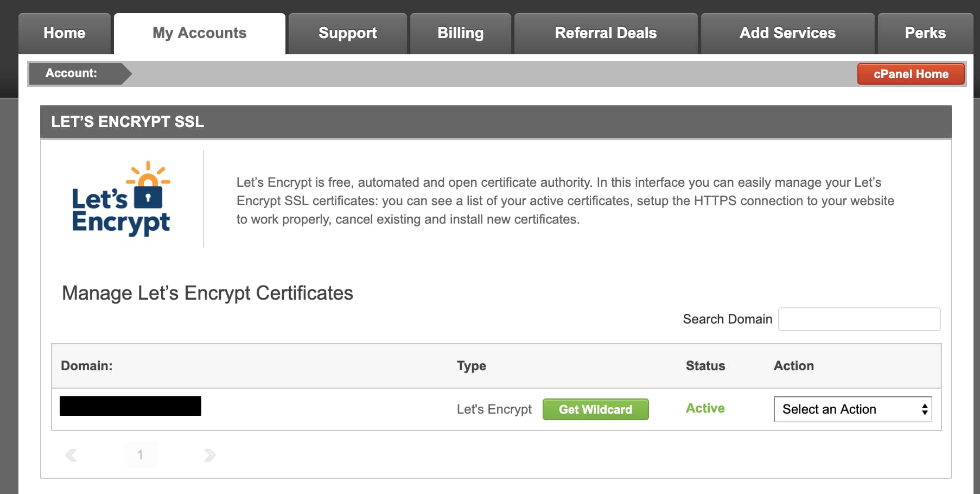Switch to the Home tab
Screen dimensions: 980x494
[63, 33]
